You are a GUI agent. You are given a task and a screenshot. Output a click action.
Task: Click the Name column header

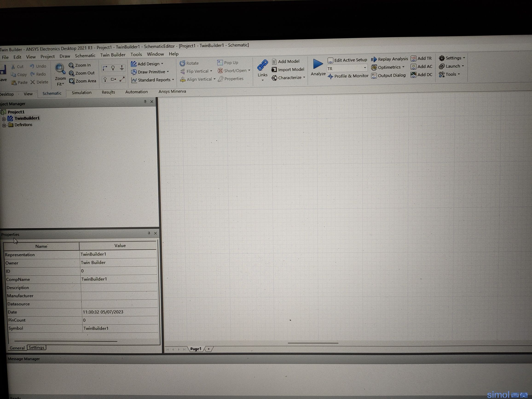(41, 246)
